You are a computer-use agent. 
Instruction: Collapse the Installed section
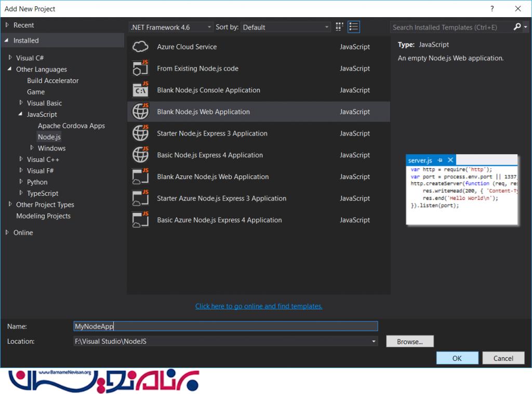click(x=6, y=40)
